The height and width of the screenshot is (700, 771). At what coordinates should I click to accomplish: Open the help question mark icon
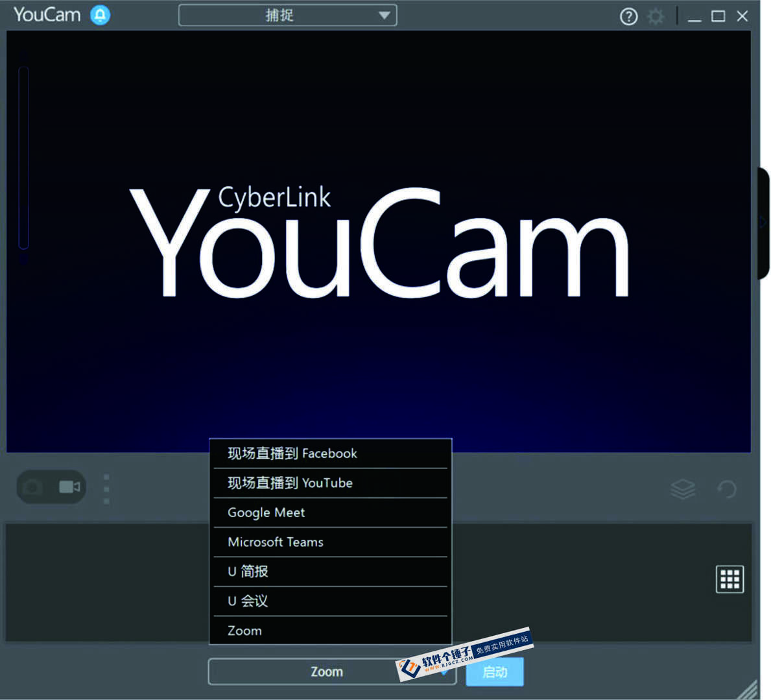click(628, 17)
